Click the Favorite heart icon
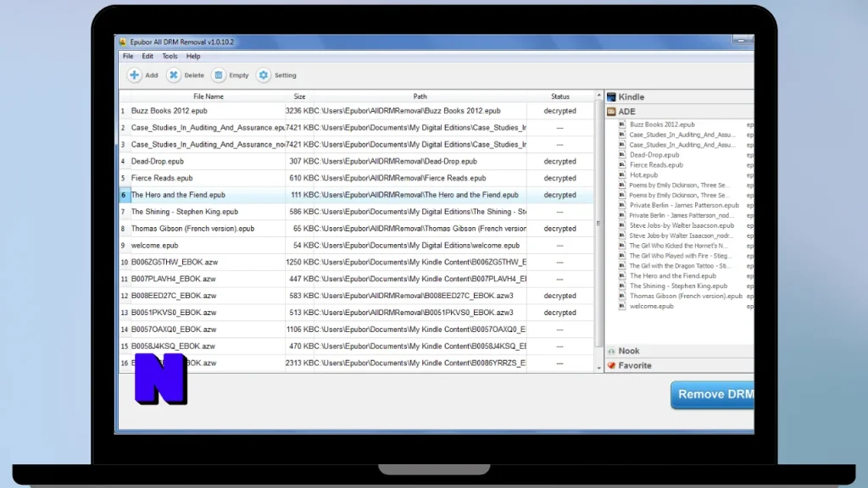Viewport: 868px width, 488px height. tap(611, 366)
